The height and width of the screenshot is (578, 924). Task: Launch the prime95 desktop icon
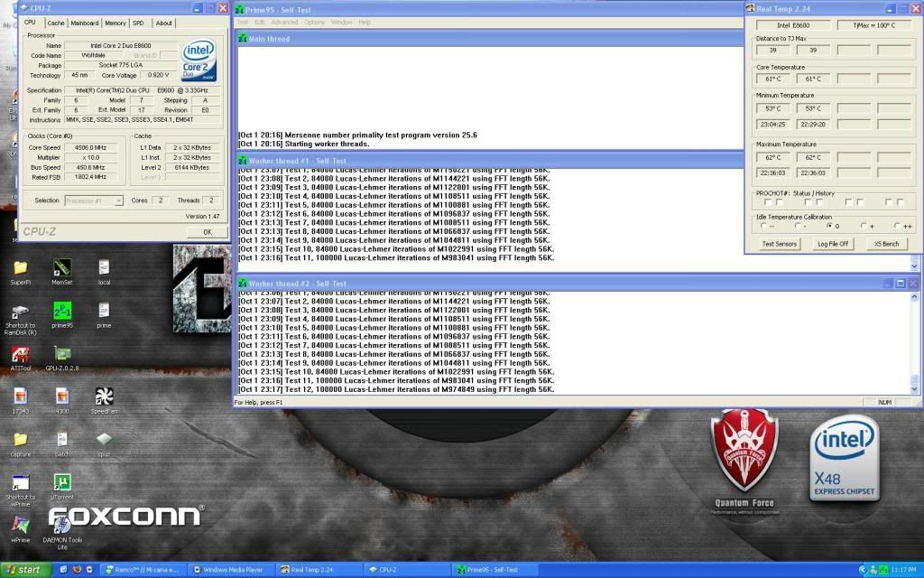[62, 311]
